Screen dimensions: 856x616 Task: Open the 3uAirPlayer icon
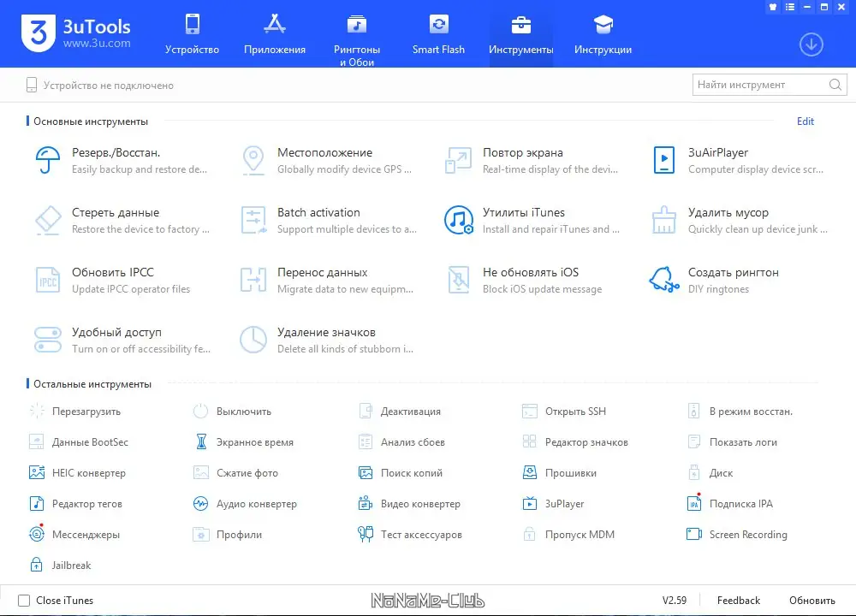click(664, 160)
